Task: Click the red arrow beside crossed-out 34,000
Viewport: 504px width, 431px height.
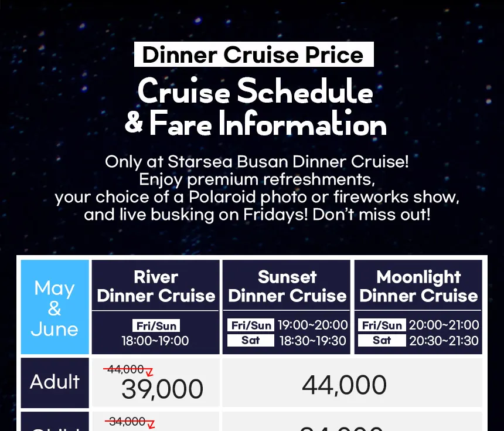Action: (151, 424)
